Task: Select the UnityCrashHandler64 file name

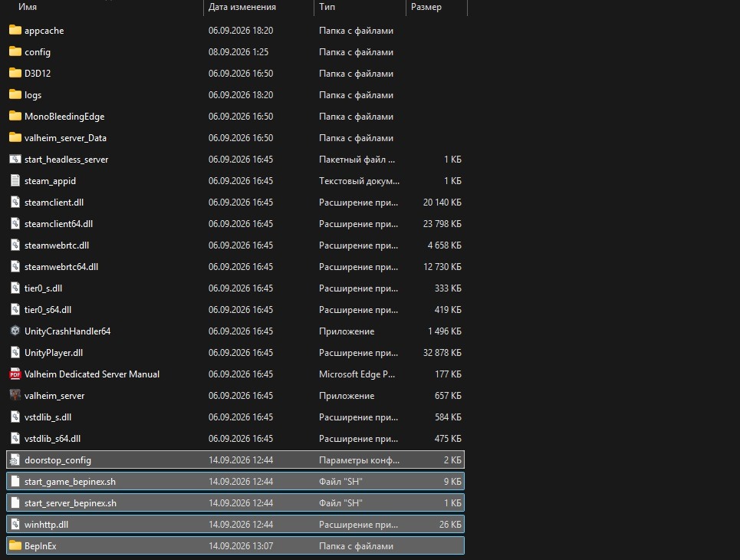Action: click(x=67, y=331)
